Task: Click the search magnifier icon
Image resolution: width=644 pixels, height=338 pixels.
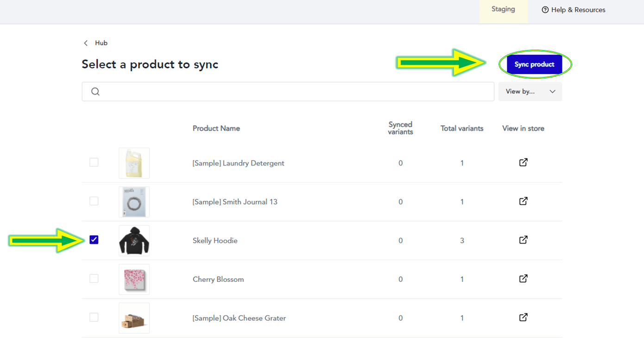Action: point(95,91)
